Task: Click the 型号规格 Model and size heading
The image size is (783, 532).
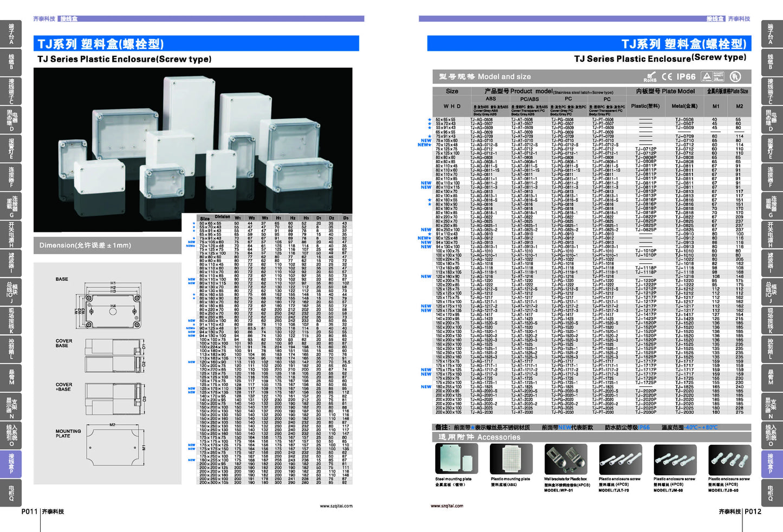Action: click(x=485, y=77)
